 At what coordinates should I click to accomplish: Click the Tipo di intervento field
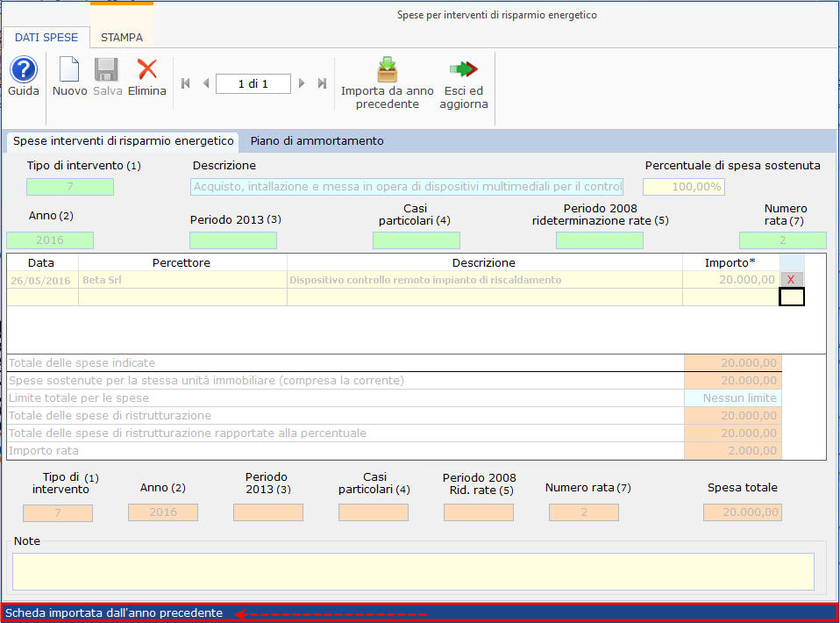click(70, 187)
